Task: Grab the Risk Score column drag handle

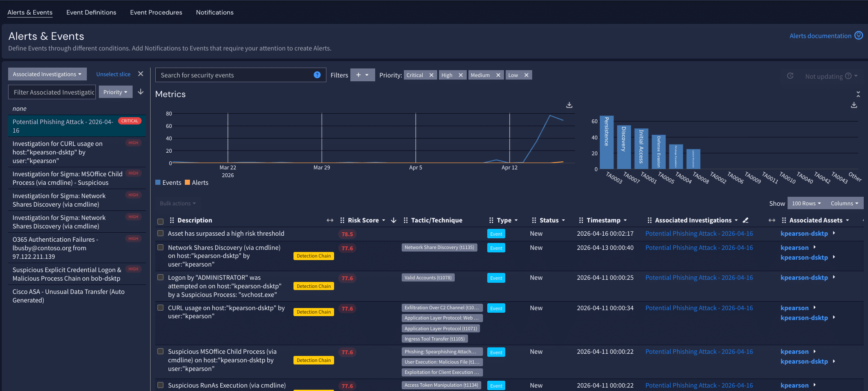Action: pos(342,220)
